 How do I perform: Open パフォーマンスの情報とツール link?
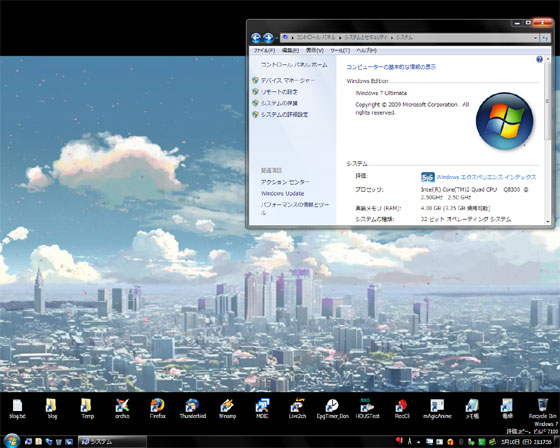pos(295,208)
